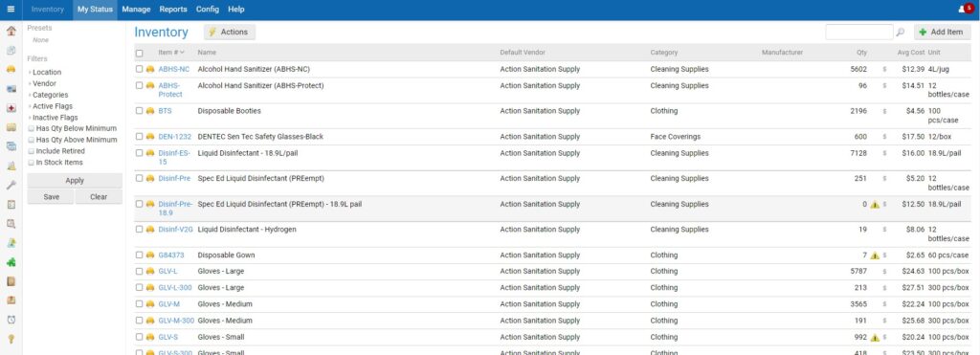
Task: Open the package box sidebar icon
Action: tap(11, 300)
